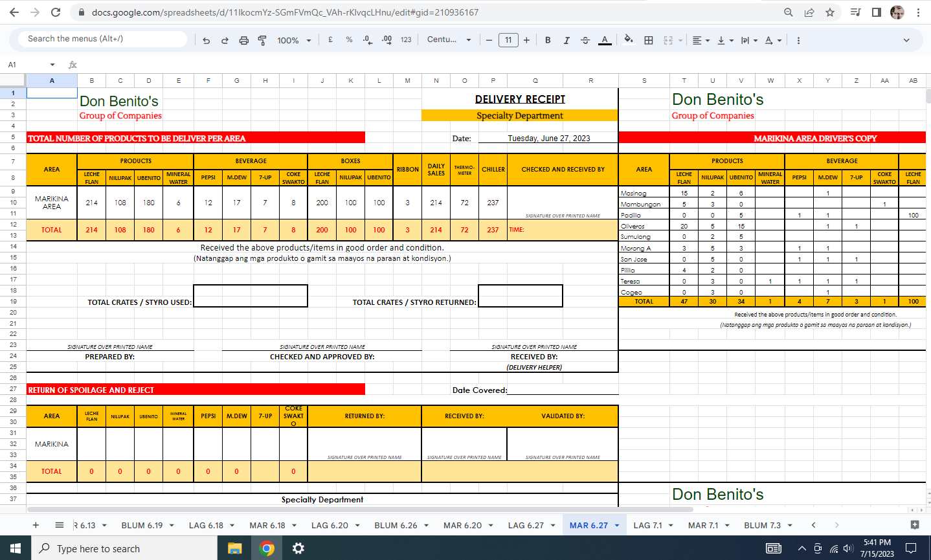This screenshot has width=931, height=560.
Task: Click the Search the menus box
Action: click(102, 39)
